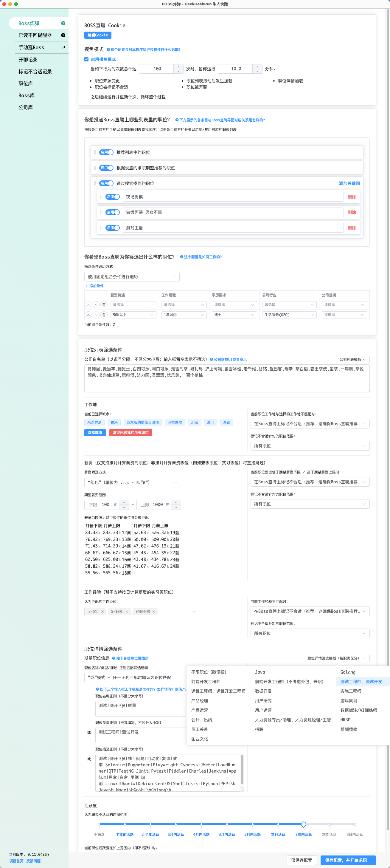The width and height of the screenshot is (390, 868).
Task: Open 项目首页 link at bottom left
Action: click(16, 861)
